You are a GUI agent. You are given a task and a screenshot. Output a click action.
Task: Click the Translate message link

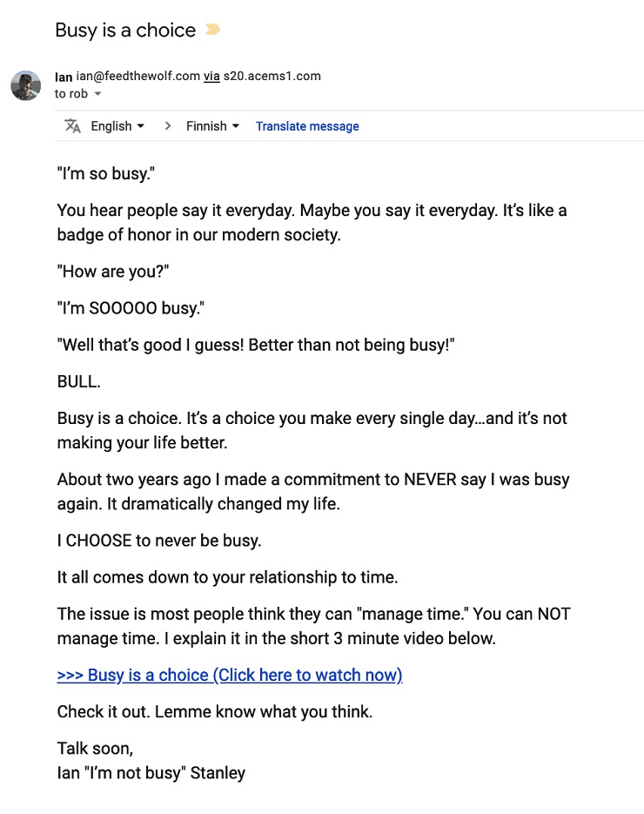click(x=307, y=126)
